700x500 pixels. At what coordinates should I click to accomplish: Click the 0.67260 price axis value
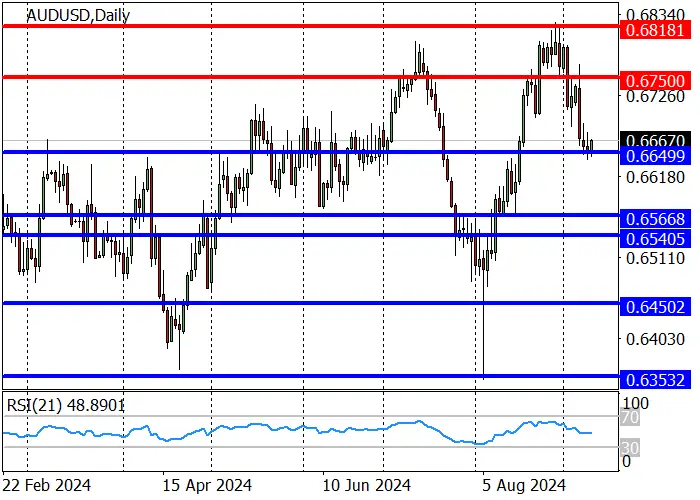(x=655, y=96)
